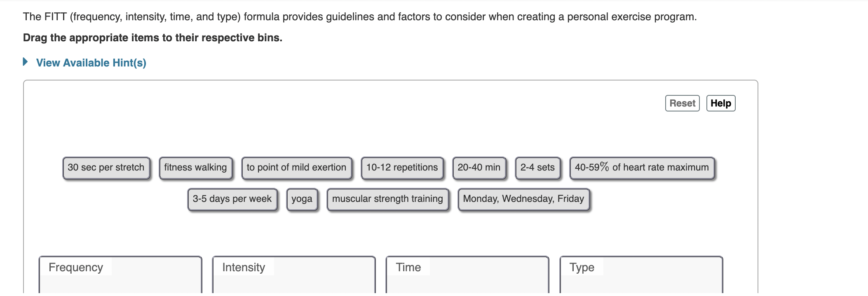Click the 'to point of mild exertion' item

tap(296, 168)
